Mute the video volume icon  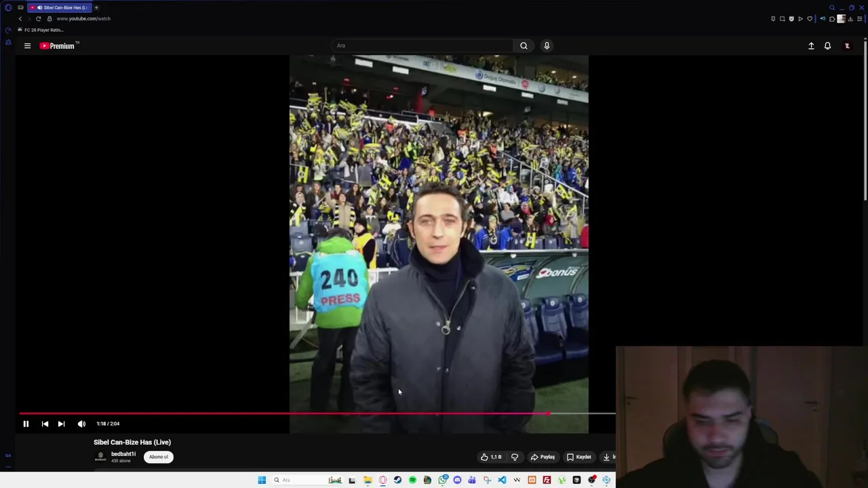(x=81, y=424)
